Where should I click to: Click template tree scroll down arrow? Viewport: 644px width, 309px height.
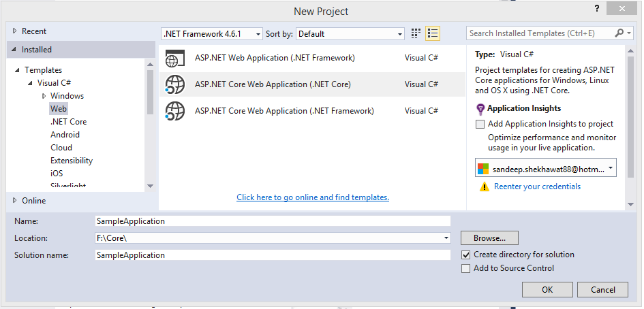point(150,186)
